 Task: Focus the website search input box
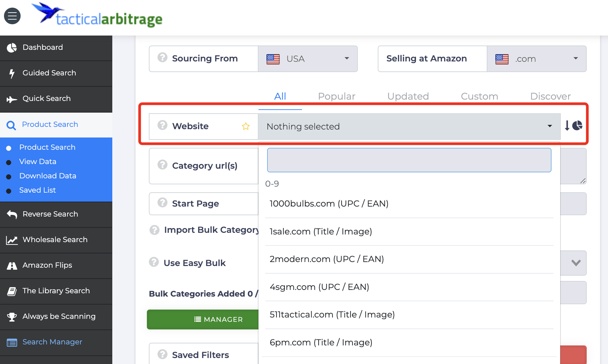[x=409, y=160]
